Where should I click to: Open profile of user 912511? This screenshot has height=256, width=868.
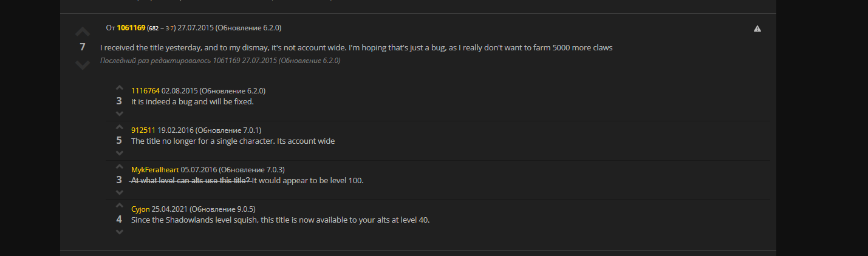pyautogui.click(x=143, y=130)
